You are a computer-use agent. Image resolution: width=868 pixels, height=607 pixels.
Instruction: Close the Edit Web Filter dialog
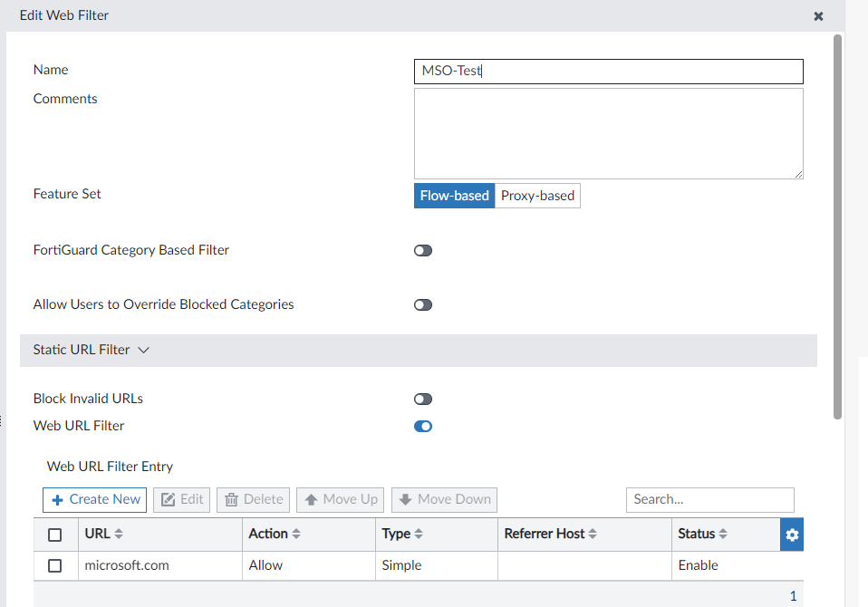pos(818,15)
